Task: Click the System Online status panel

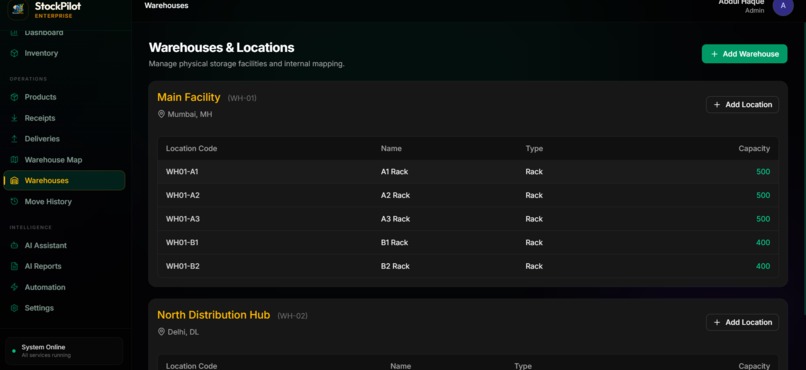Action: click(x=64, y=351)
